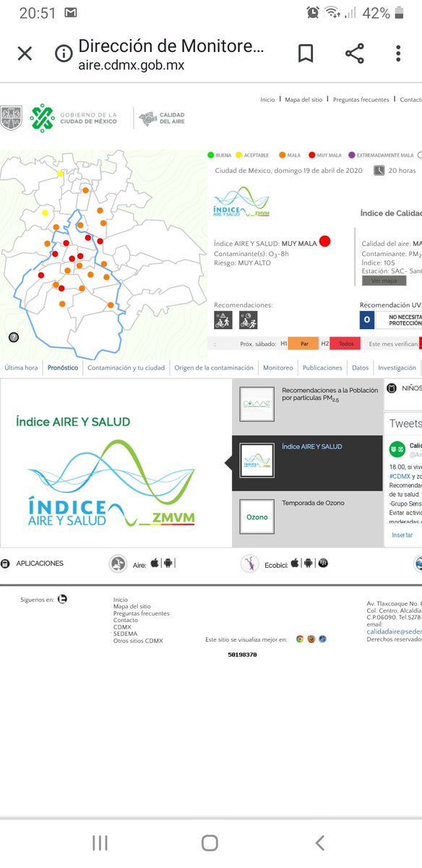This screenshot has height=868, width=422.
Task: Click the UV index 0 box
Action: pyautogui.click(x=366, y=320)
